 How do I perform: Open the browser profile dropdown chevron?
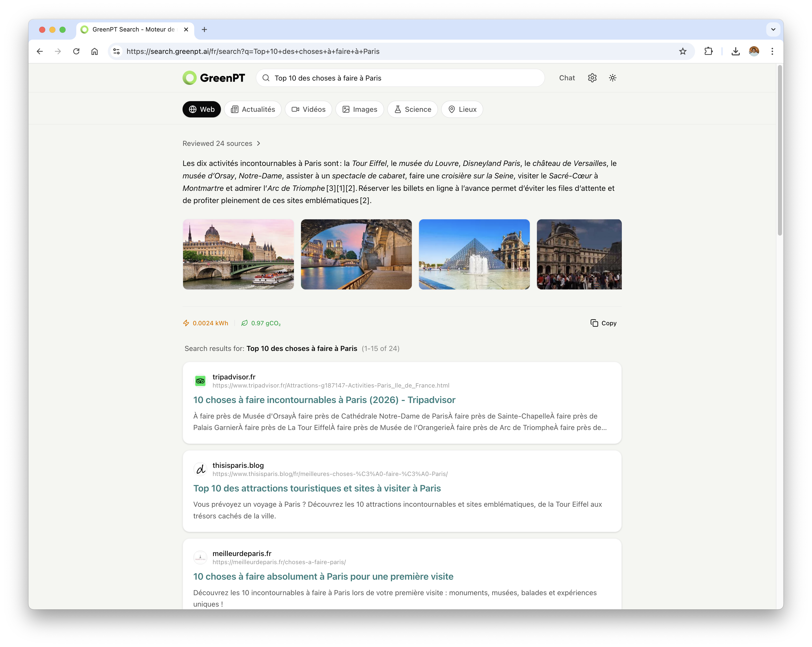[x=773, y=29]
